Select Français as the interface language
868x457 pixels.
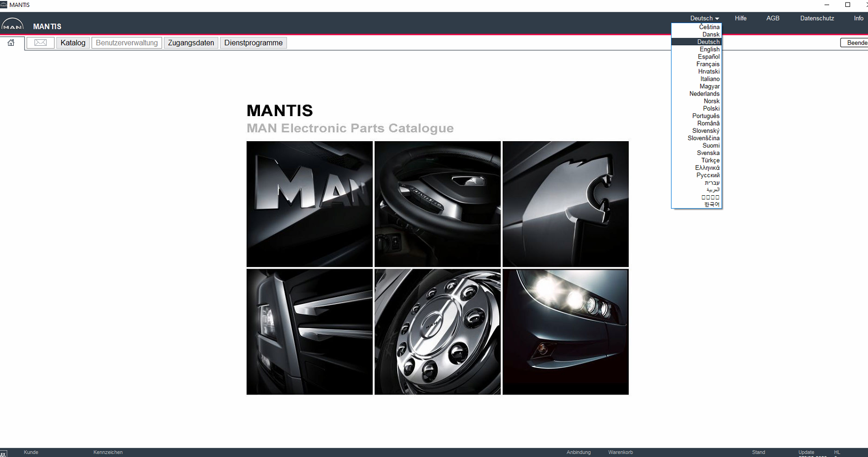(707, 64)
